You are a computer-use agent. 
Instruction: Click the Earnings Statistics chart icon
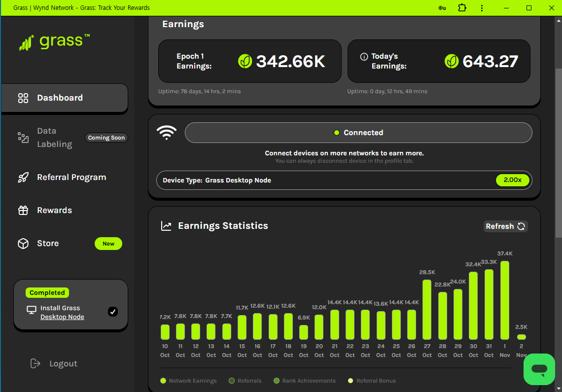(166, 226)
